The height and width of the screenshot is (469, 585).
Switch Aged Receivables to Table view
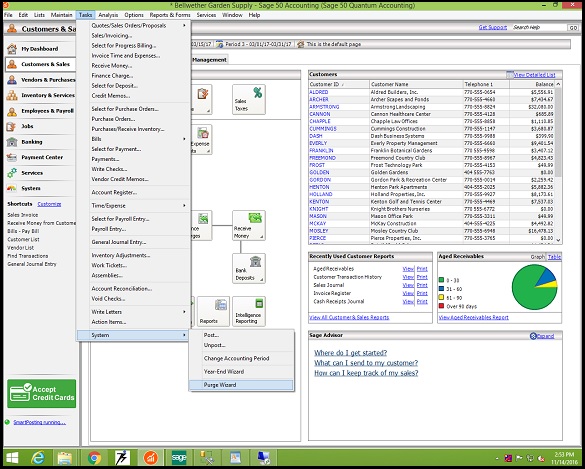coord(554,257)
